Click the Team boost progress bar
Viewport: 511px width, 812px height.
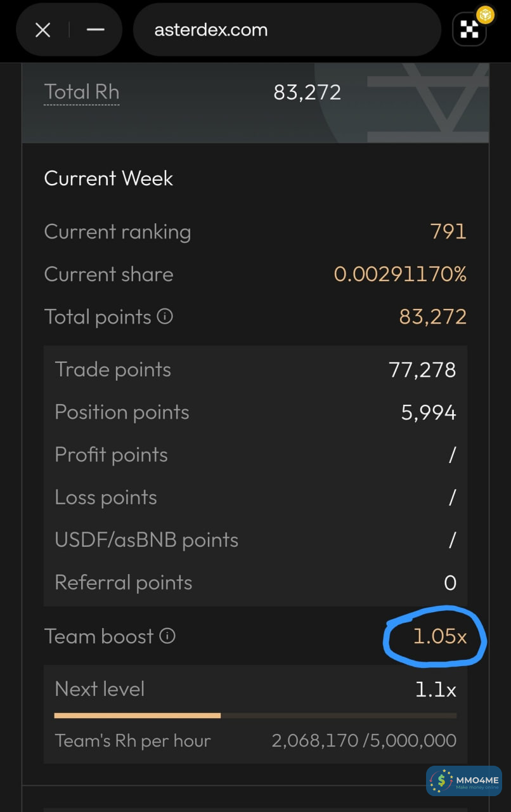tap(255, 716)
